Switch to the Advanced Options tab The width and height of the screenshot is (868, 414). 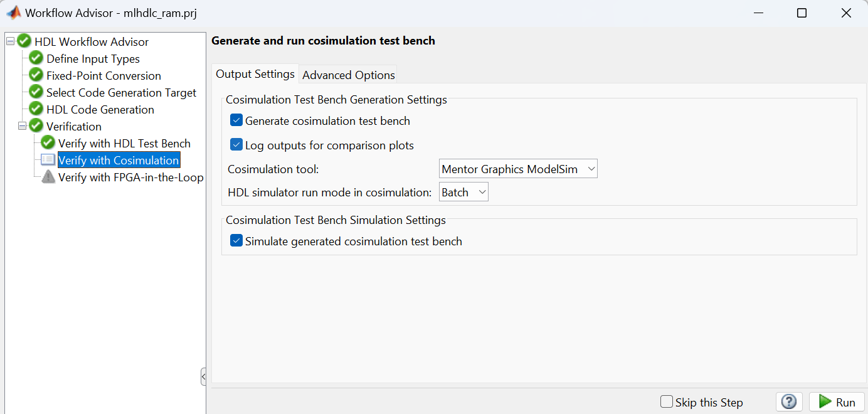coord(349,75)
